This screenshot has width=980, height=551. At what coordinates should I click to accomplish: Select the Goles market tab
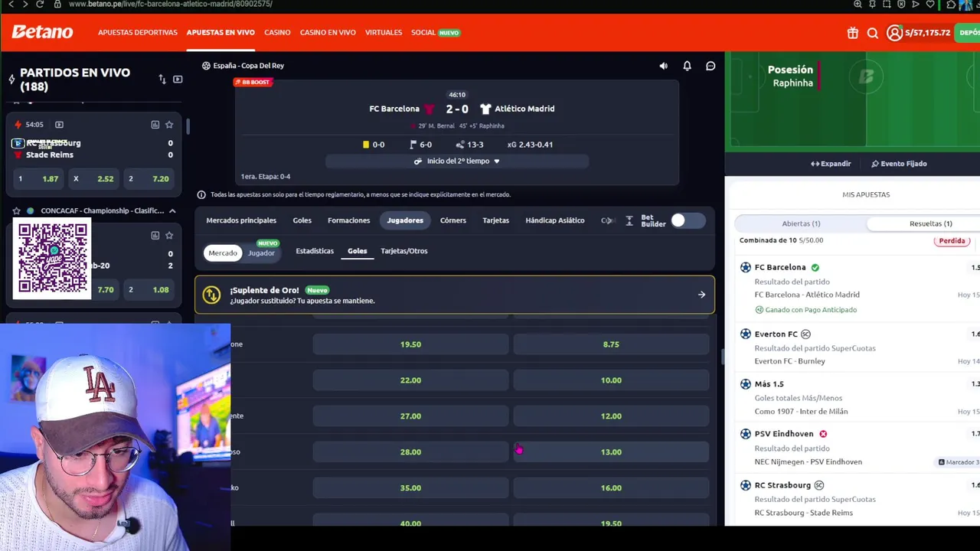click(x=302, y=220)
